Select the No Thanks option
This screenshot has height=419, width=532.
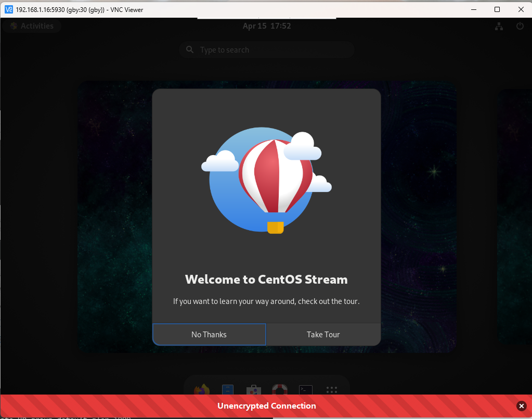[x=209, y=334]
